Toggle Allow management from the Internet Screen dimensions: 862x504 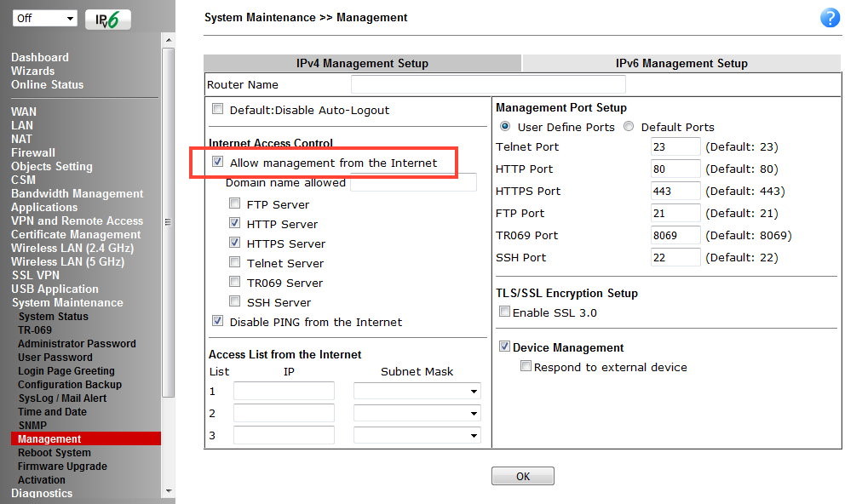point(218,163)
